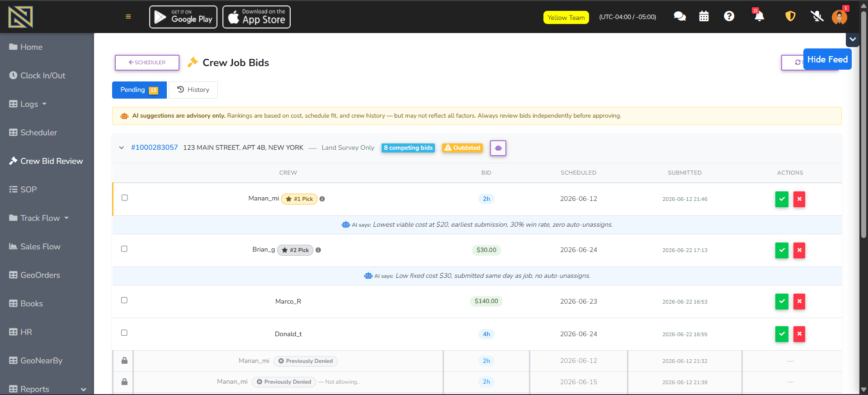Check the Marco_R bid checkbox
Screen dimensions: 868x395
[x=124, y=300]
